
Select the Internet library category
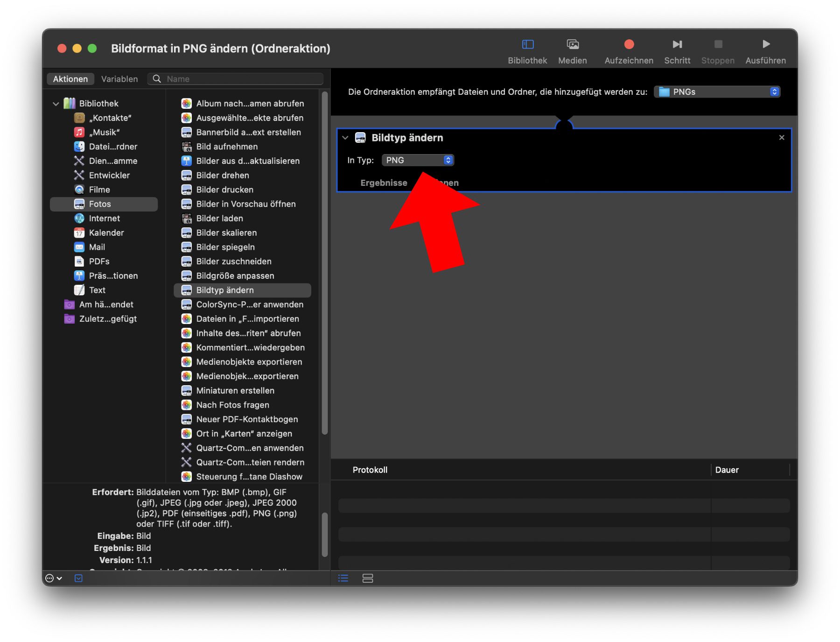tap(104, 219)
